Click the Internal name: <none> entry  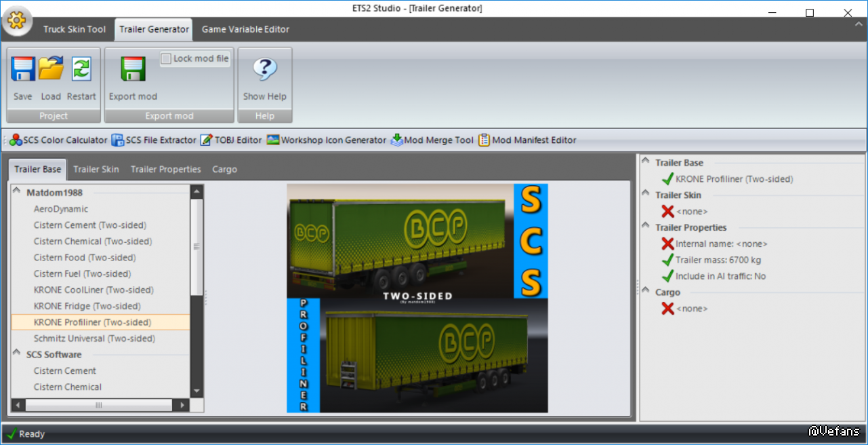coord(722,244)
